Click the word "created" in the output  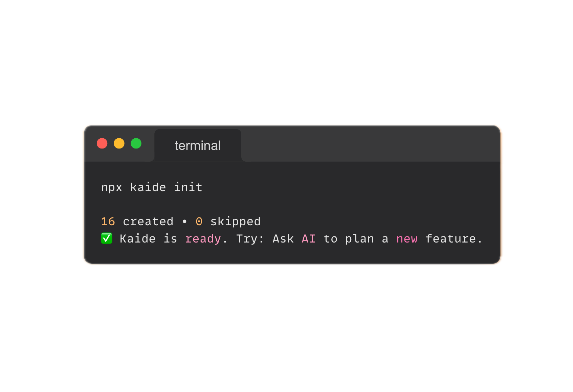coord(148,222)
